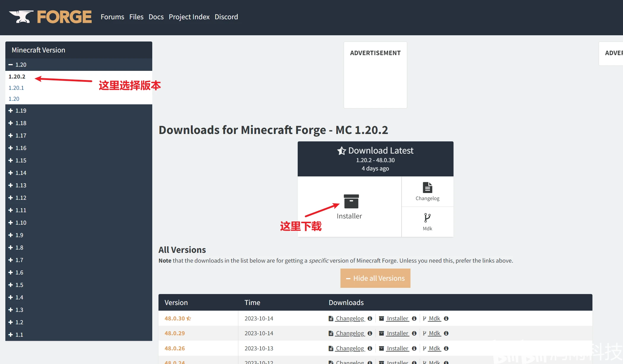Click the Hide all Versions button
623x364 pixels.
point(375,278)
